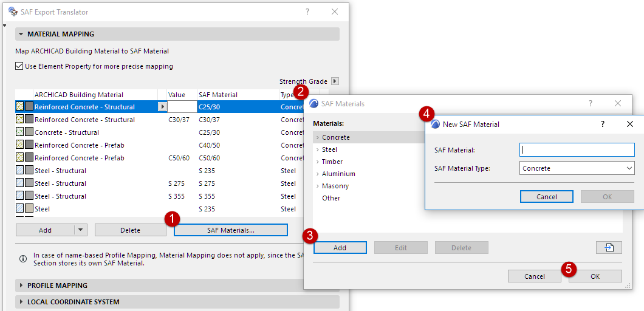Click OK in New SAF Material dialog
The height and width of the screenshot is (311, 644).
[608, 196]
